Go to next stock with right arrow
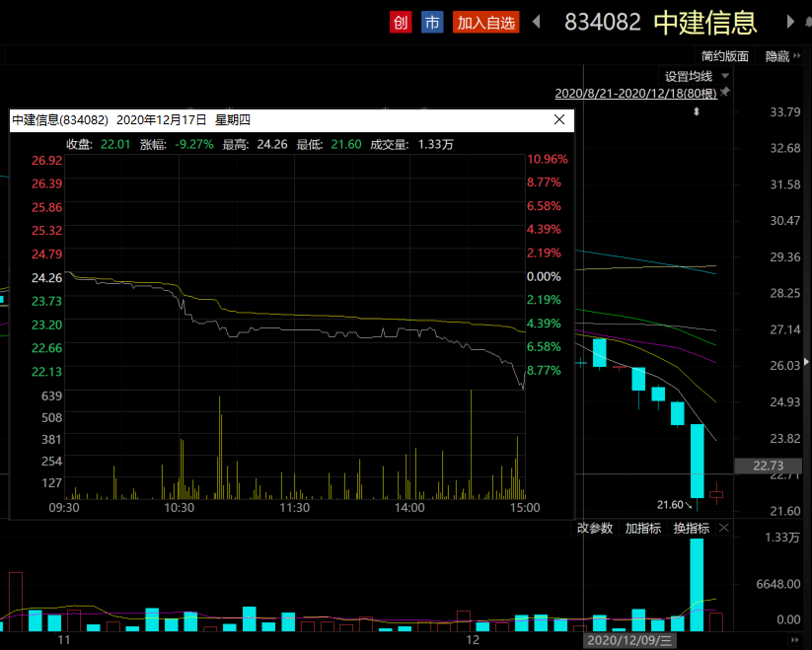The width and height of the screenshot is (812, 650). (790, 22)
